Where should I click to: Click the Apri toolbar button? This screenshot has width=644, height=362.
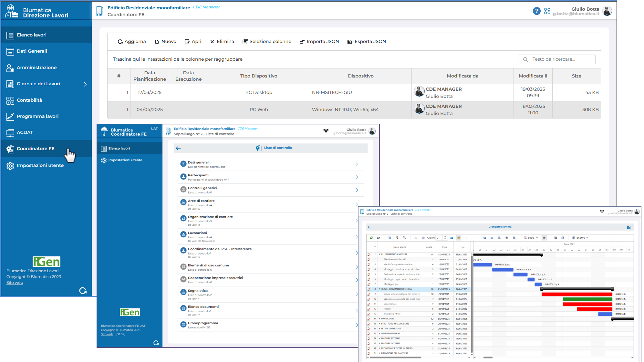coord(193,41)
